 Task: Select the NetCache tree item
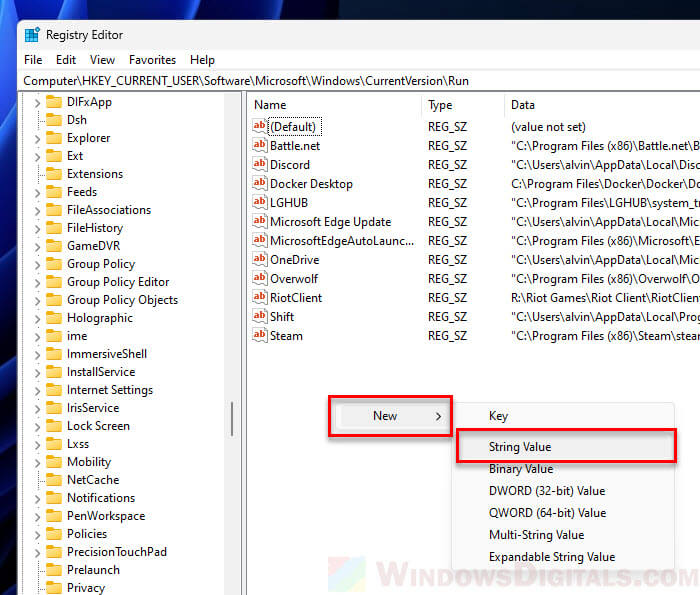93,480
